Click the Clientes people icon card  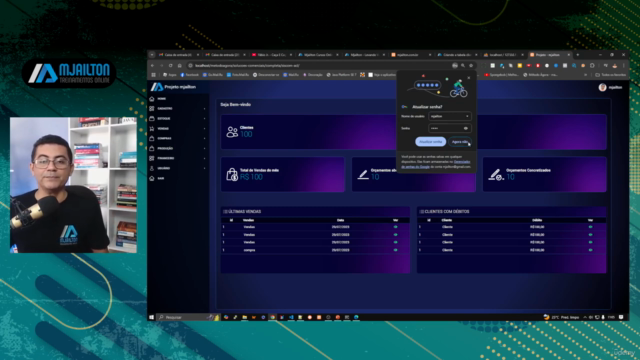point(232,132)
